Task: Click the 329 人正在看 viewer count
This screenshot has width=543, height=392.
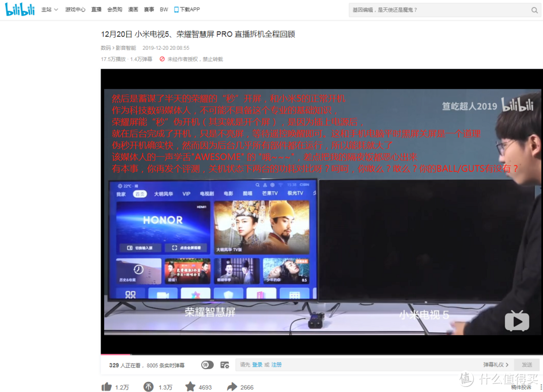Action: pos(125,365)
